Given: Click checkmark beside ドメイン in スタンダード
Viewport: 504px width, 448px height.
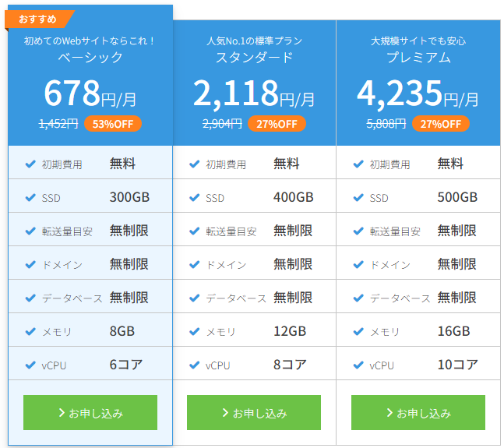Looking at the screenshot, I should click(x=195, y=265).
